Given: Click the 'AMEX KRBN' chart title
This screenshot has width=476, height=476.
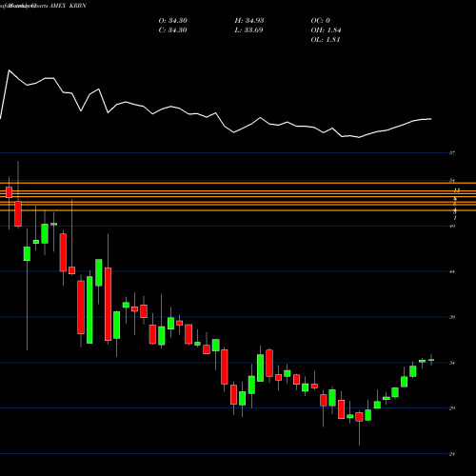Looking at the screenshot, I should click(x=68, y=6).
